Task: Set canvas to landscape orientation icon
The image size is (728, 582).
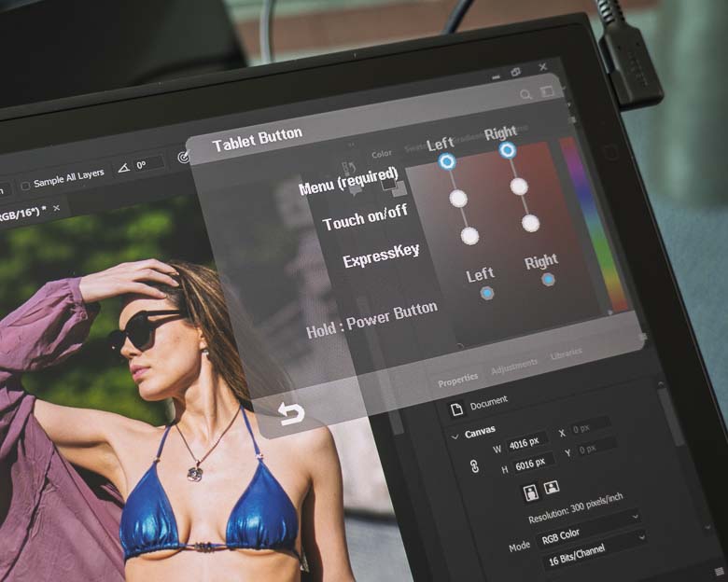Action: tap(551, 487)
